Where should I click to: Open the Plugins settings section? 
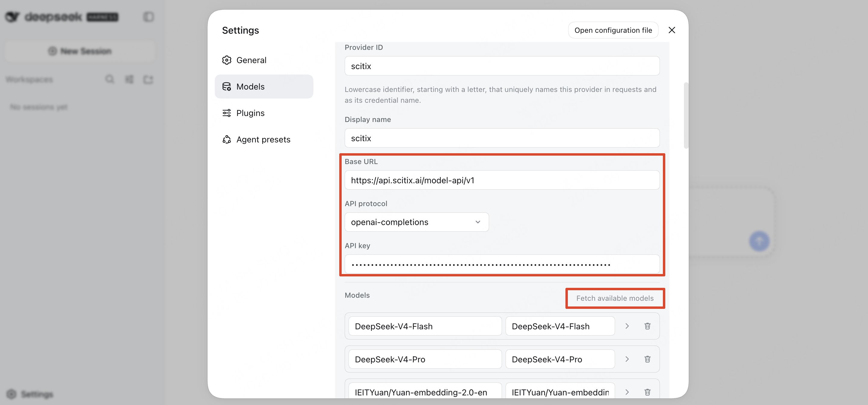[264, 113]
